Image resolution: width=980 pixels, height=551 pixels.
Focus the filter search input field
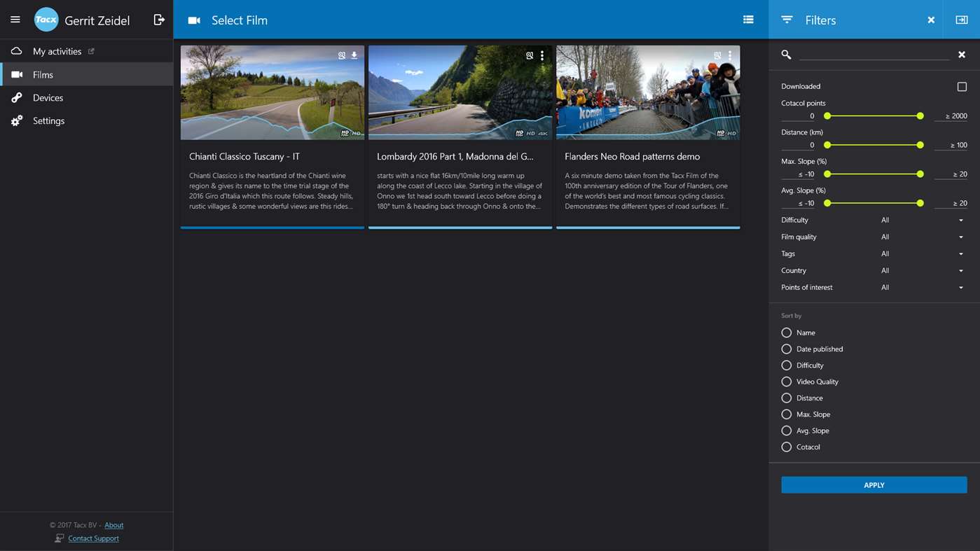[x=874, y=54]
